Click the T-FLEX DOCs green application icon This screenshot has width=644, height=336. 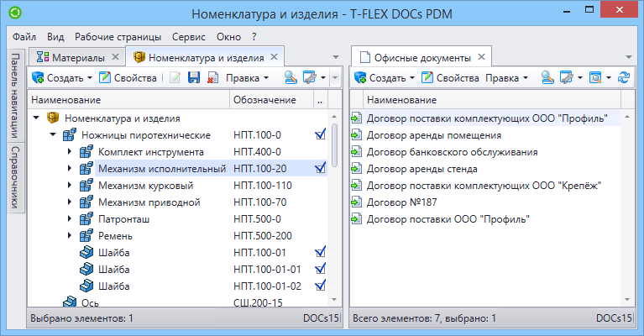[15, 13]
